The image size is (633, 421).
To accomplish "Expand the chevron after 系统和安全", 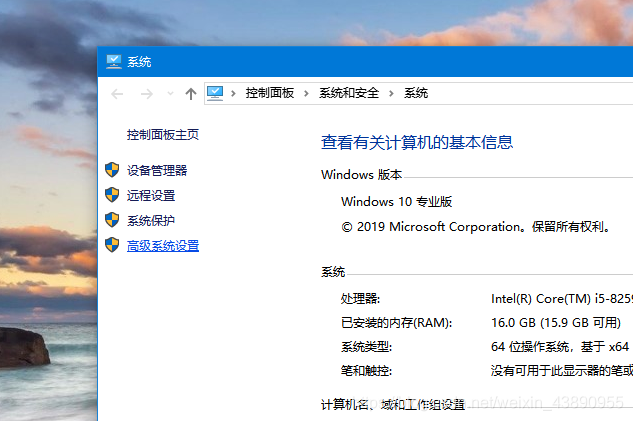I will click(391, 94).
